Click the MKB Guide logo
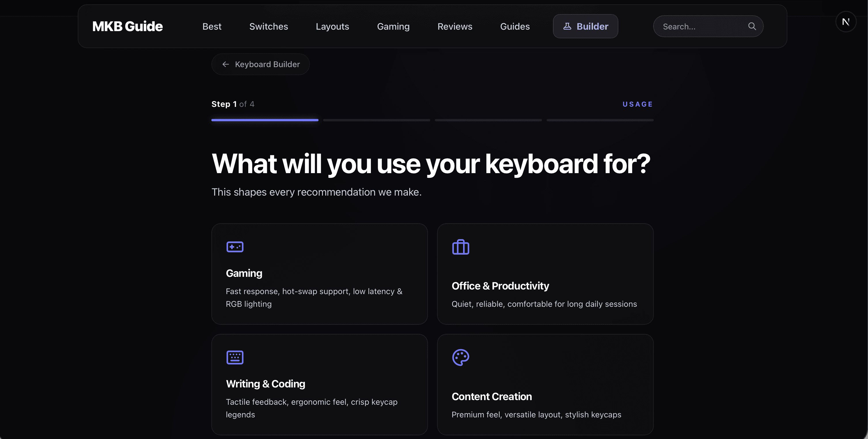This screenshot has width=868, height=439. tap(127, 26)
